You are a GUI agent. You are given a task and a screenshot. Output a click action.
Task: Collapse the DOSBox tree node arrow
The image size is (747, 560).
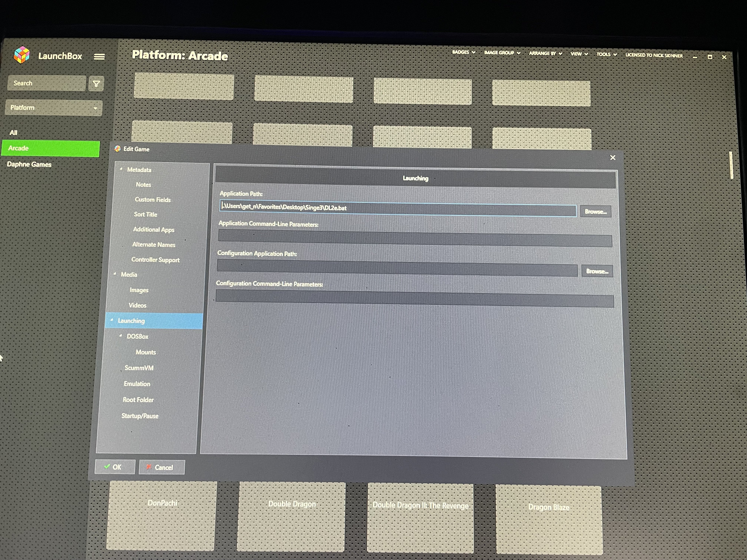click(x=120, y=336)
